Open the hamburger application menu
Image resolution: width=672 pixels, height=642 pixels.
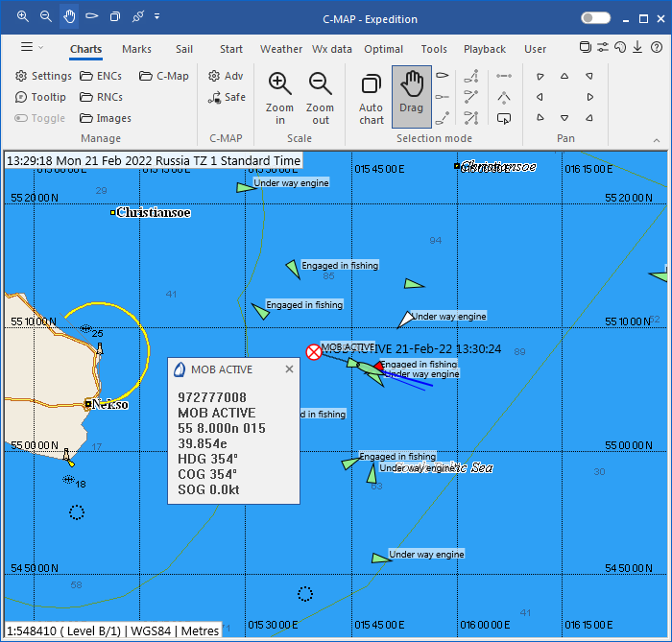pos(27,47)
